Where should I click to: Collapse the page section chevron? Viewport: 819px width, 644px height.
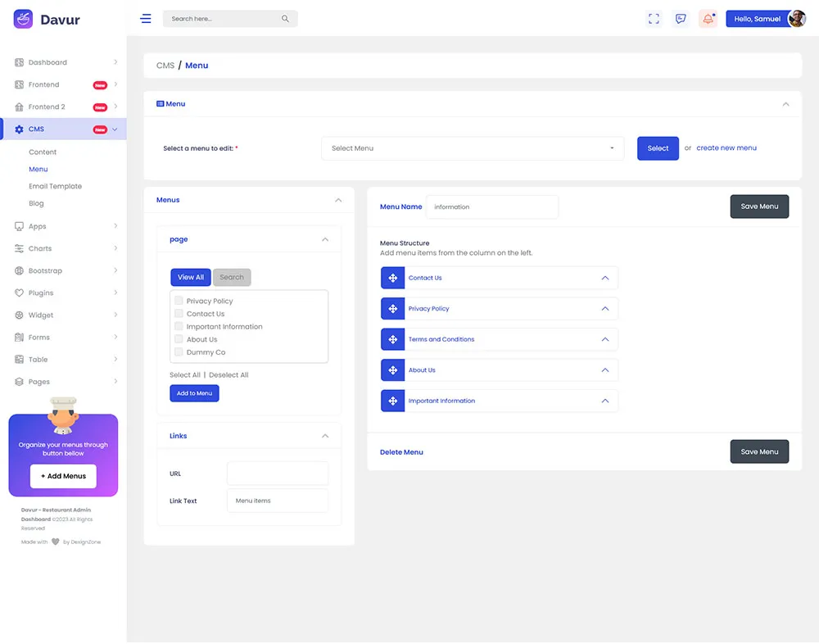click(x=325, y=239)
